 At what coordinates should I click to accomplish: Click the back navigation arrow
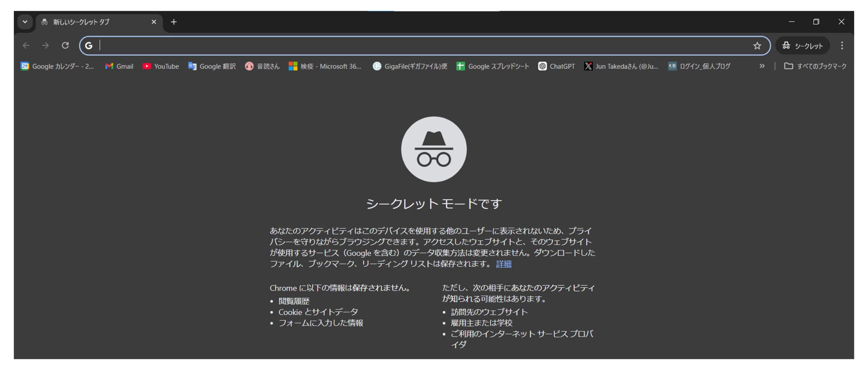pyautogui.click(x=26, y=45)
